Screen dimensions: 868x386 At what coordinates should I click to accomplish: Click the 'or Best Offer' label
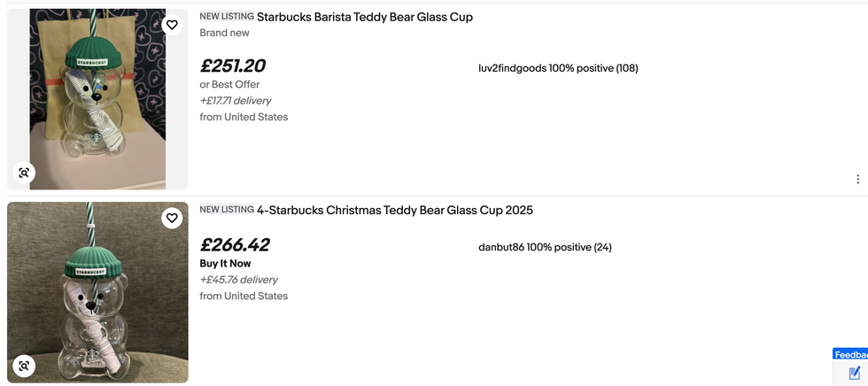pyautogui.click(x=229, y=85)
